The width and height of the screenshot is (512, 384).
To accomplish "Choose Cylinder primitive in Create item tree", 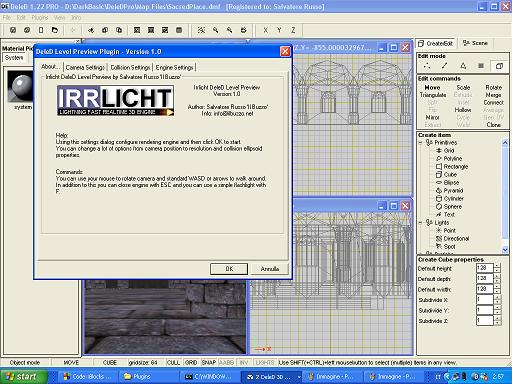I will pyautogui.click(x=450, y=199).
